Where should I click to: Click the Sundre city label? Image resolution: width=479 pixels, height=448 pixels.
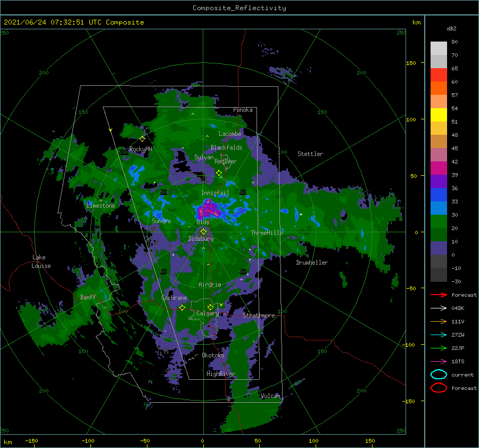click(x=161, y=221)
